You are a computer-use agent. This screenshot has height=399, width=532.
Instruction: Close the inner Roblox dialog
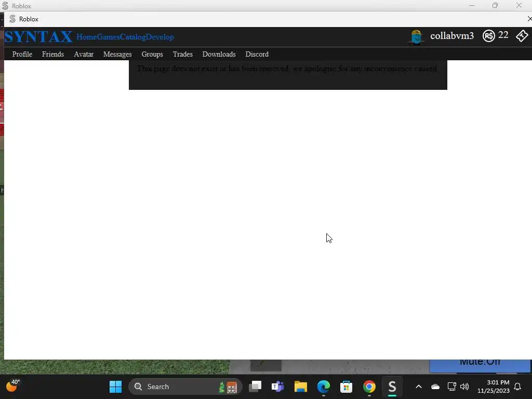[x=529, y=19]
